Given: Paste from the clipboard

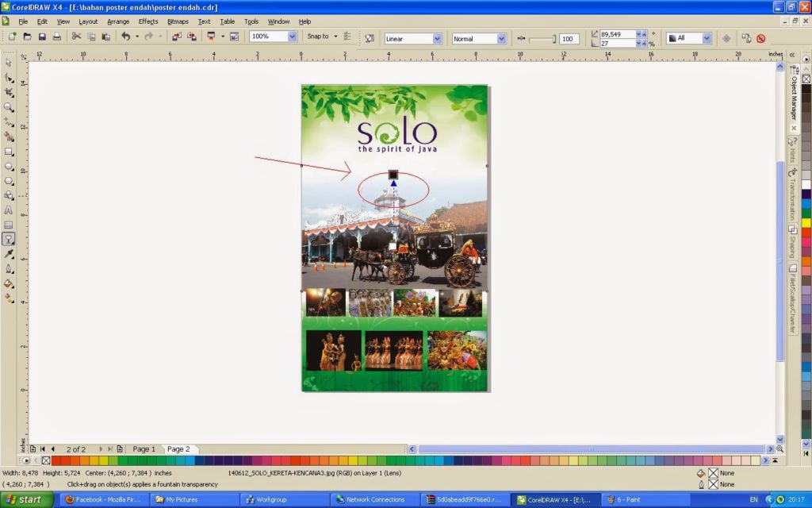Looking at the screenshot, I should coord(106,37).
